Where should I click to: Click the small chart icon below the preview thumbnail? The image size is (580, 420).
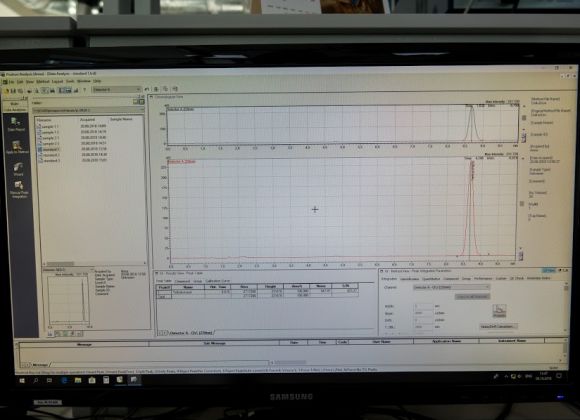[50, 334]
